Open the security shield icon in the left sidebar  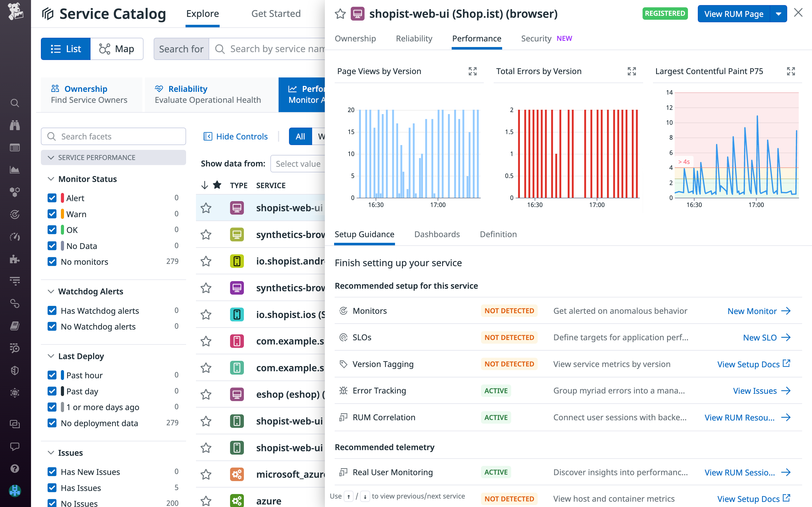coord(15,370)
